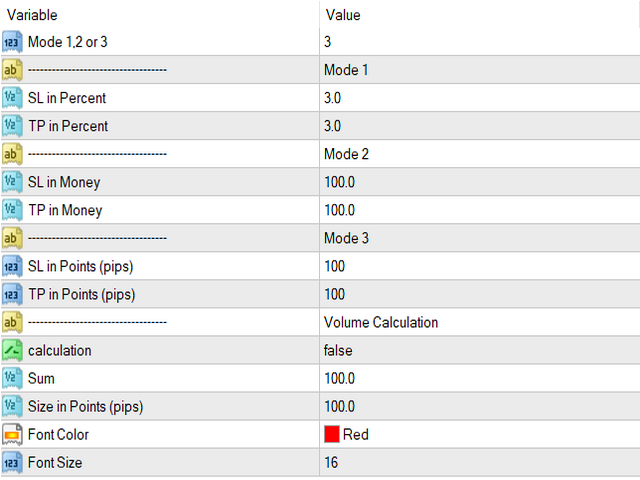Select the Sum variable row label
640x480 pixels.
[x=41, y=379]
